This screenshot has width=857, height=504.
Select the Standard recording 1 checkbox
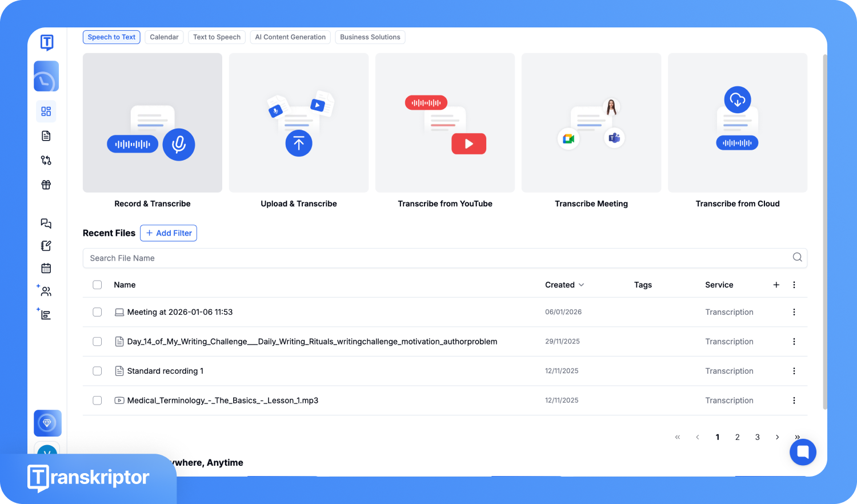97,371
